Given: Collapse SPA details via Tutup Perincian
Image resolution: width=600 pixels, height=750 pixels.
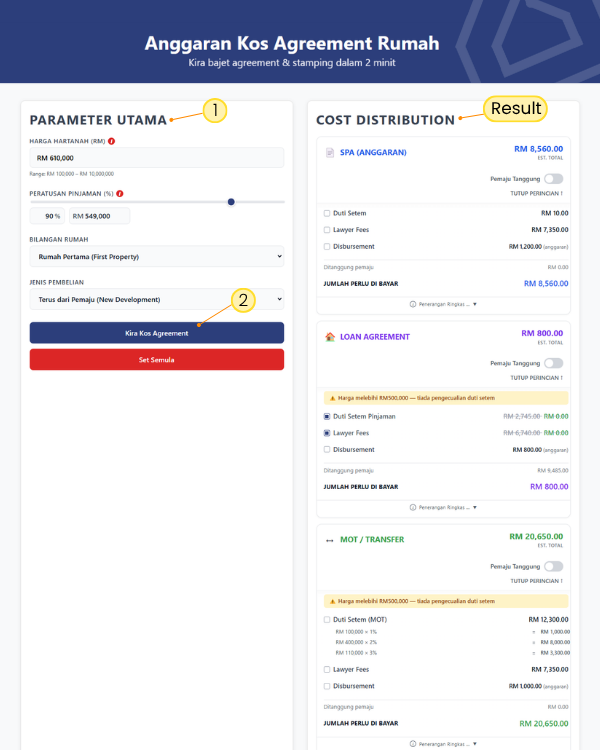Looking at the screenshot, I should coord(536,193).
